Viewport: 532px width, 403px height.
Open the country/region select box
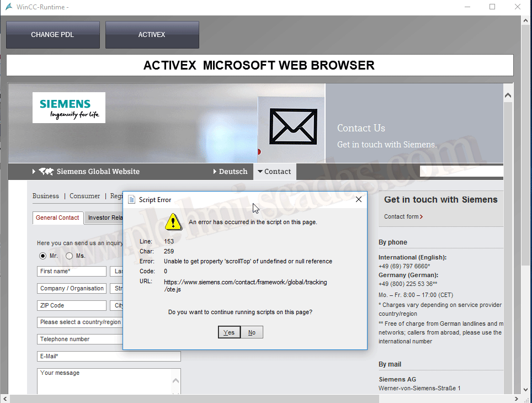coord(80,322)
